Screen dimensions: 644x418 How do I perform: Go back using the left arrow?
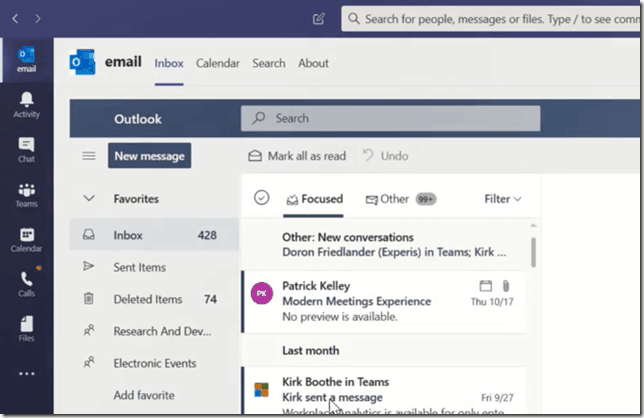click(x=14, y=18)
